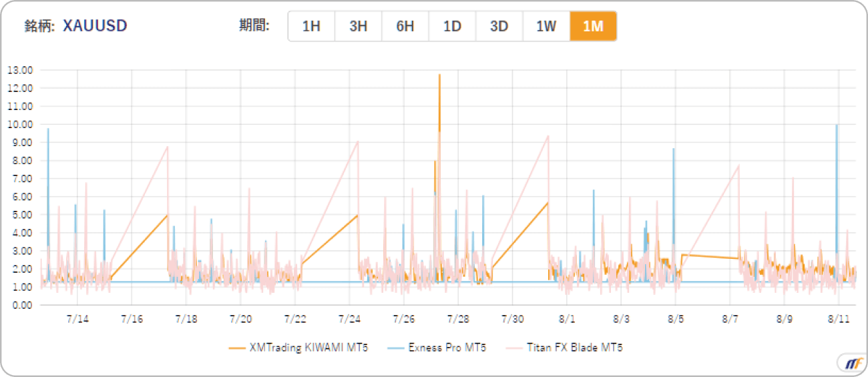This screenshot has height=377, width=868.
Task: Click the 8/9 date label
Action: [785, 319]
